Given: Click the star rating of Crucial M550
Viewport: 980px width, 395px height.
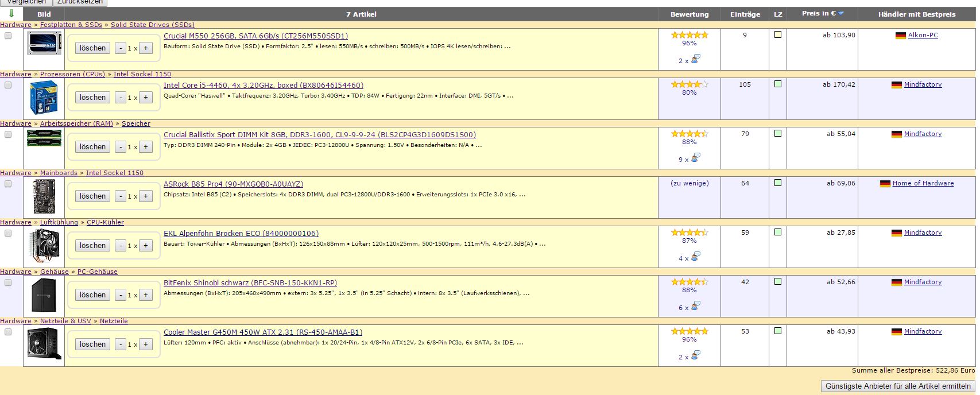Looking at the screenshot, I should click(690, 35).
